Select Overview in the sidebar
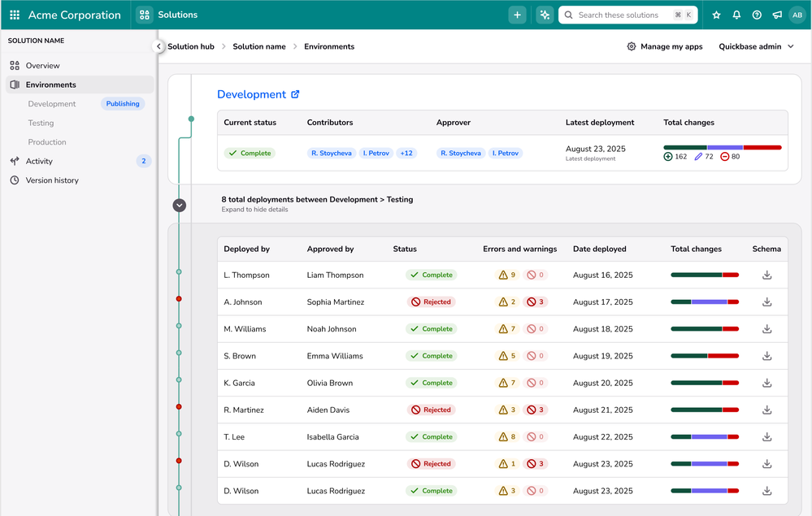The width and height of the screenshot is (812, 516). point(42,66)
